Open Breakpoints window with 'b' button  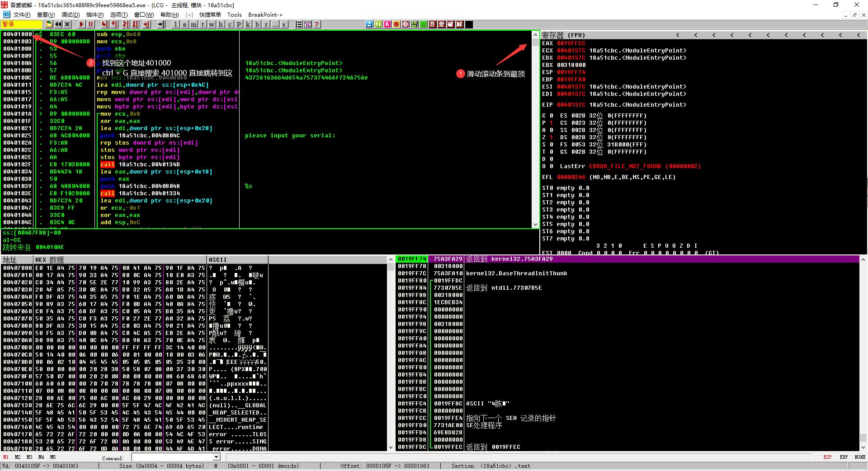257,24
